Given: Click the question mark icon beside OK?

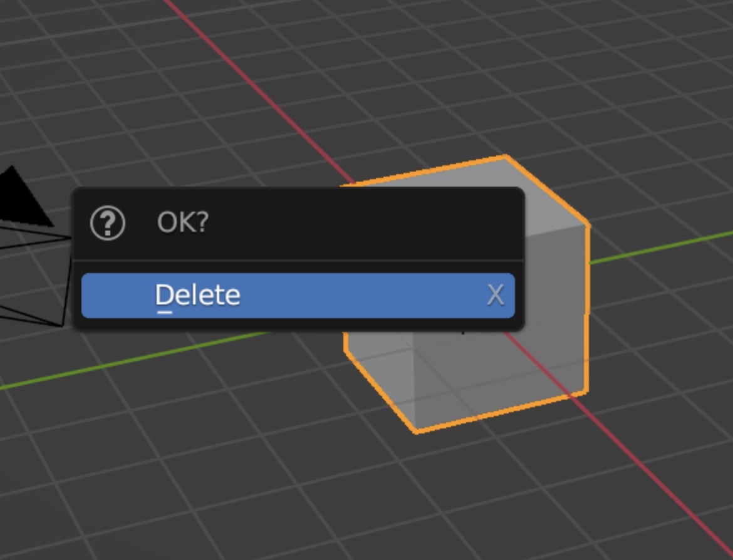Looking at the screenshot, I should coord(108,223).
